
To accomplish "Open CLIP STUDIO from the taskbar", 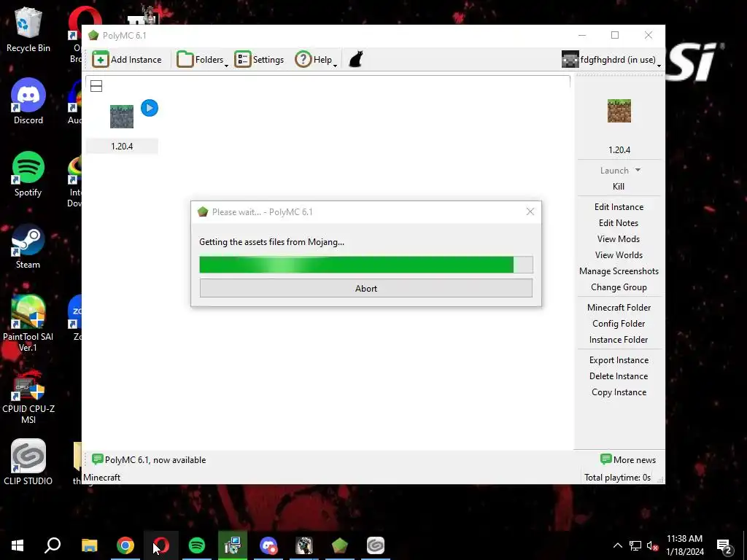I will (x=376, y=545).
